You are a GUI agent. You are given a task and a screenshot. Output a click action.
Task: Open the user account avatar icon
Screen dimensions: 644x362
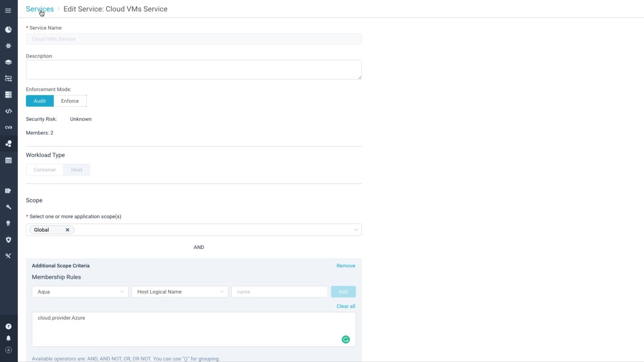(x=8, y=350)
